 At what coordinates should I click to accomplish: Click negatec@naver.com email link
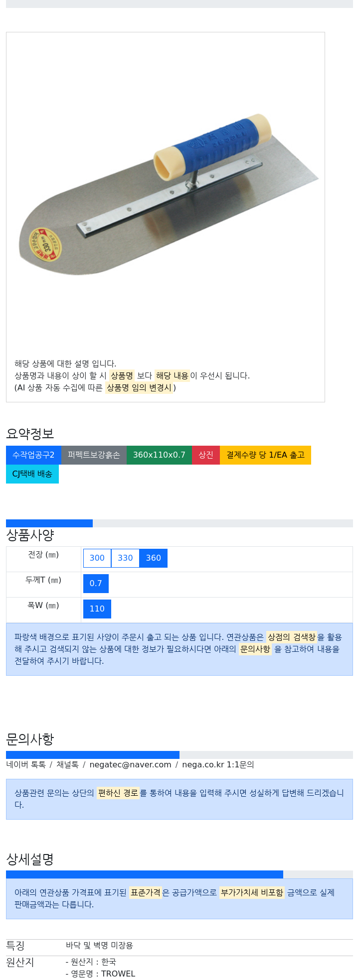tap(130, 764)
